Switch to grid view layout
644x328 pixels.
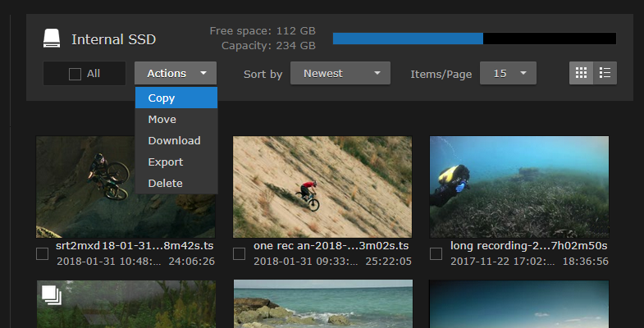(x=582, y=73)
